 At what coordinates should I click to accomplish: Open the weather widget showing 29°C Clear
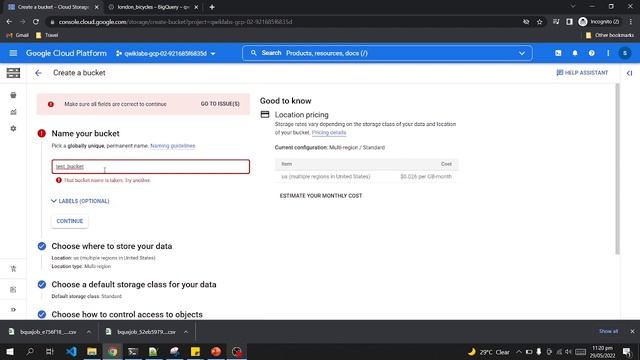pos(489,351)
